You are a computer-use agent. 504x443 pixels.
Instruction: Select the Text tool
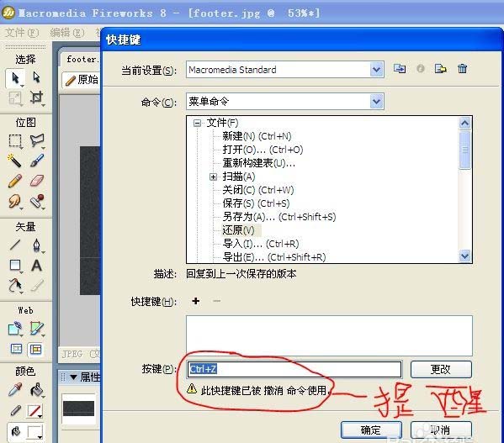pyautogui.click(x=36, y=266)
